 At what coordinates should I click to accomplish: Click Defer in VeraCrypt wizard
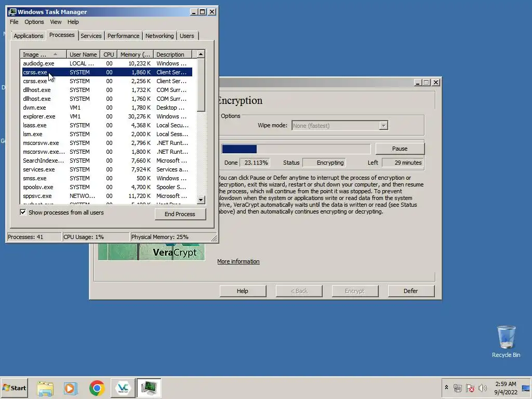point(411,291)
